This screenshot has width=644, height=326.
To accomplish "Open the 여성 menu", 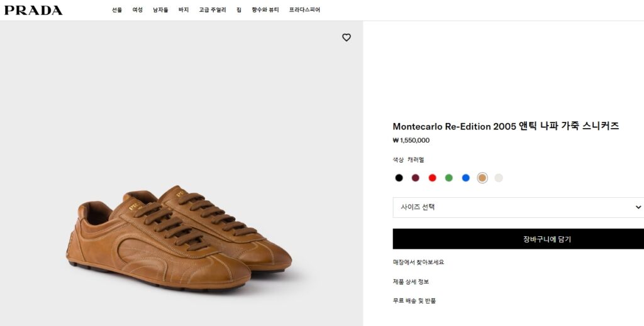I will click(137, 10).
